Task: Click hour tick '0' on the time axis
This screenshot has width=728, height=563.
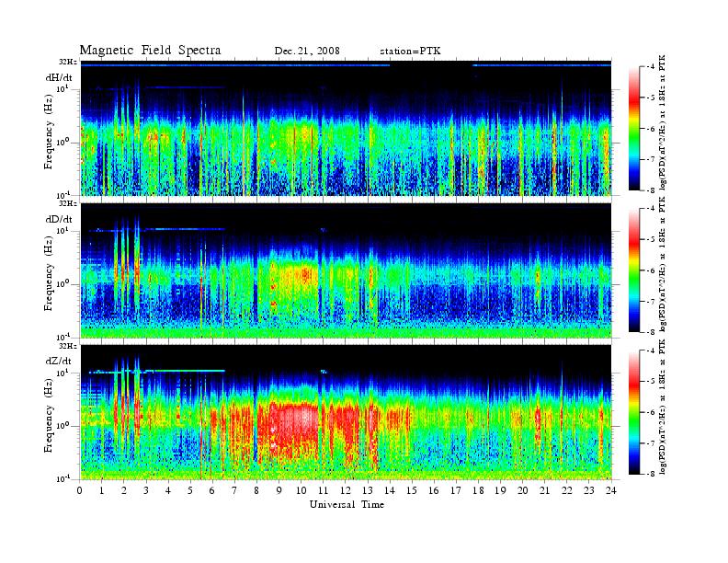Action: click(x=80, y=490)
